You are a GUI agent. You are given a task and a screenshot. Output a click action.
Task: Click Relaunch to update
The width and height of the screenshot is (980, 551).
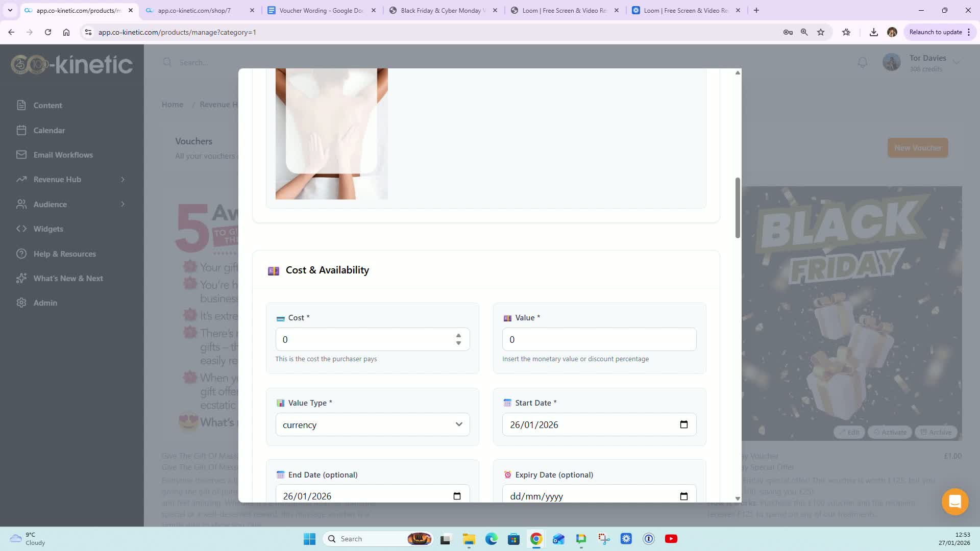tap(935, 32)
